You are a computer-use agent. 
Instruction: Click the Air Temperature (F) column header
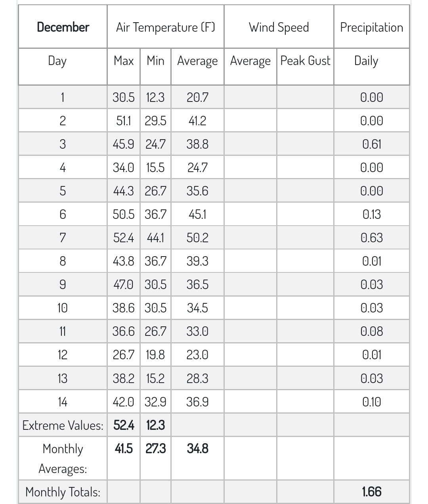(165, 27)
